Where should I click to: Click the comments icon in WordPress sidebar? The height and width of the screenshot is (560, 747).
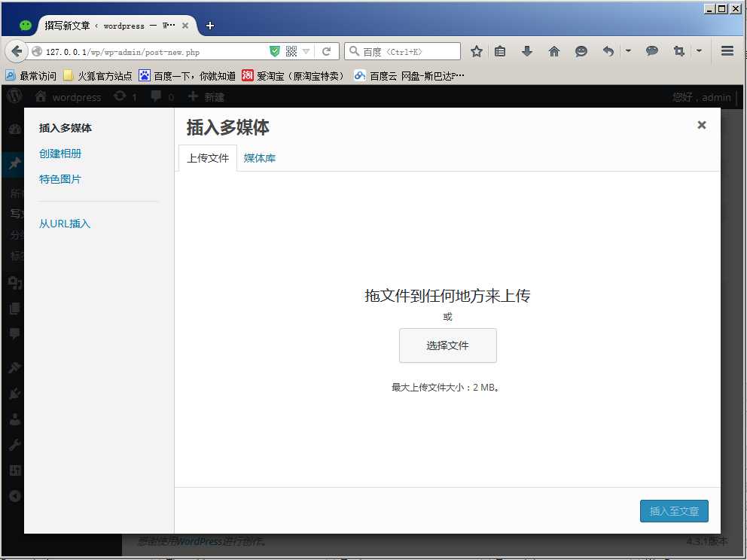click(x=15, y=333)
